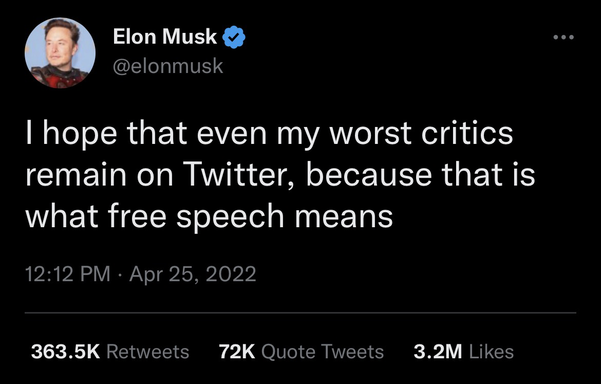Click the Apr 25, 2022 date
Image resolution: width=601 pixels, height=384 pixels.
click(192, 274)
